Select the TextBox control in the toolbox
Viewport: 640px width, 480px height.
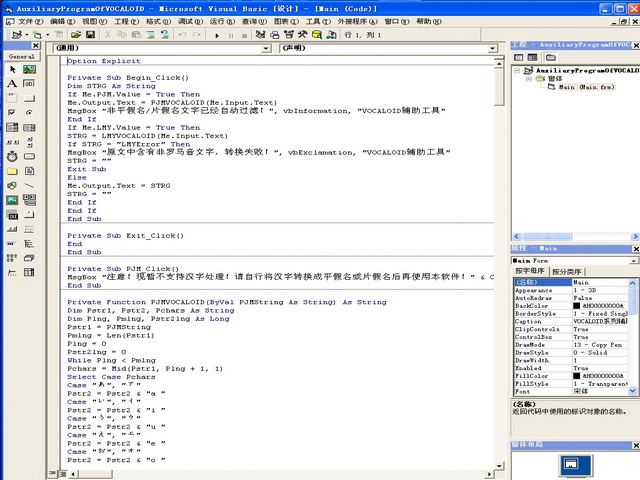[29, 84]
